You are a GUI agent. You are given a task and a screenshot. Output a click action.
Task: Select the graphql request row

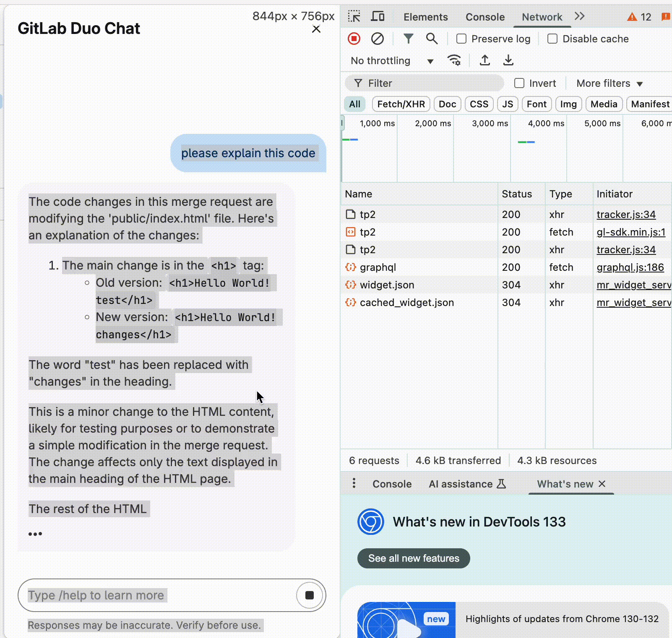tap(506, 267)
